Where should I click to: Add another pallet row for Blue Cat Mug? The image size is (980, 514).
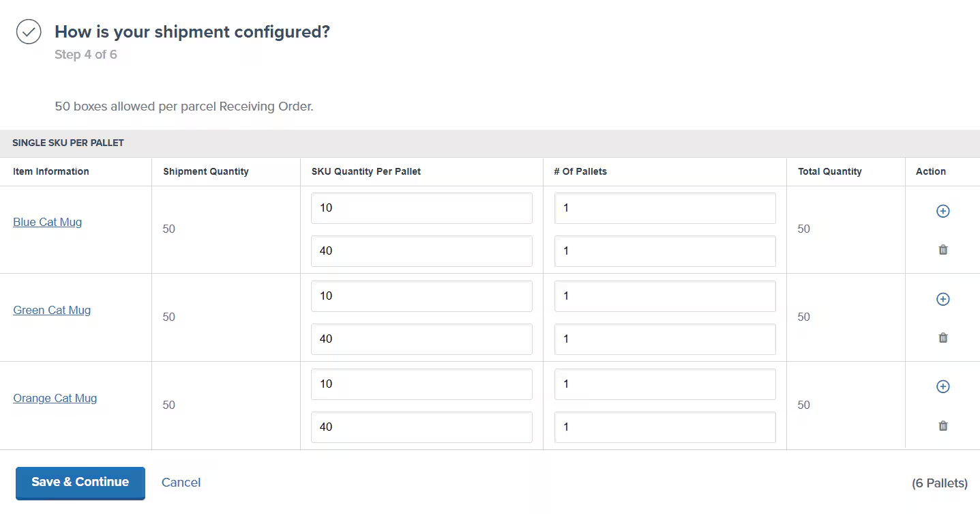[x=942, y=211]
